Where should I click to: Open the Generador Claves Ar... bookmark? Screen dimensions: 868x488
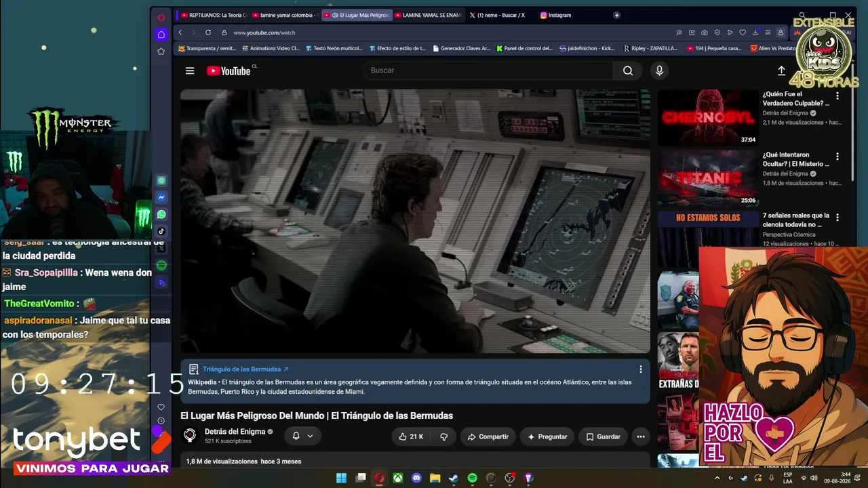[460, 48]
